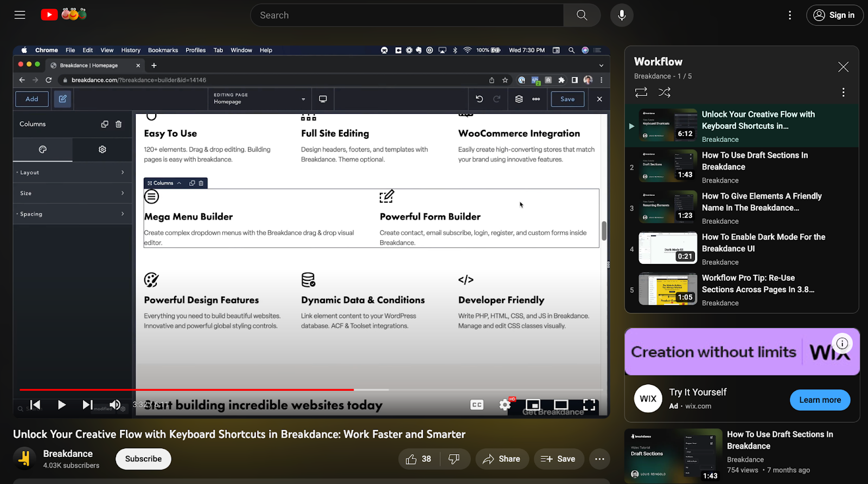
Task: Enter fullscreen mode in the player
Action: tap(589, 405)
